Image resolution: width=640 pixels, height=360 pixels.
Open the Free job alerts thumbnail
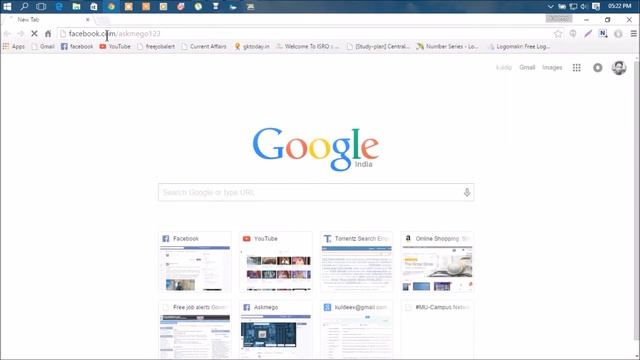point(195,331)
